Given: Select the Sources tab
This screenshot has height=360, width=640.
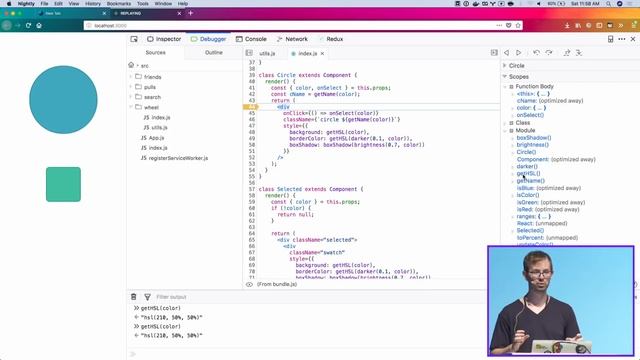Looking at the screenshot, I should (x=156, y=53).
